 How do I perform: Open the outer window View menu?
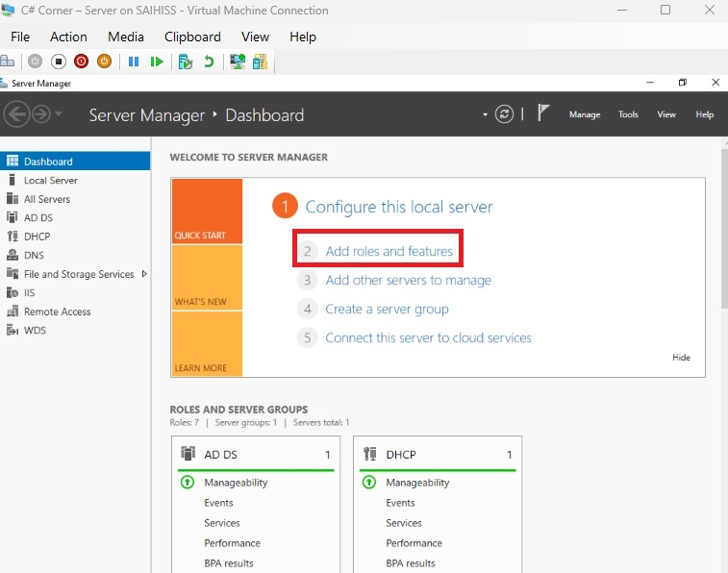256,37
